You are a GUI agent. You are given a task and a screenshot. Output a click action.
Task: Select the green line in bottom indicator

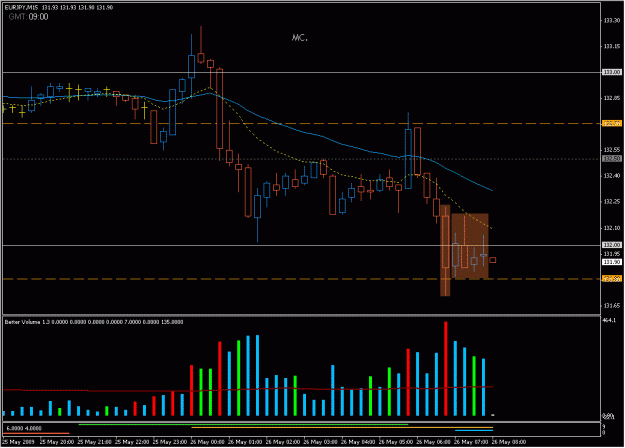click(x=243, y=425)
